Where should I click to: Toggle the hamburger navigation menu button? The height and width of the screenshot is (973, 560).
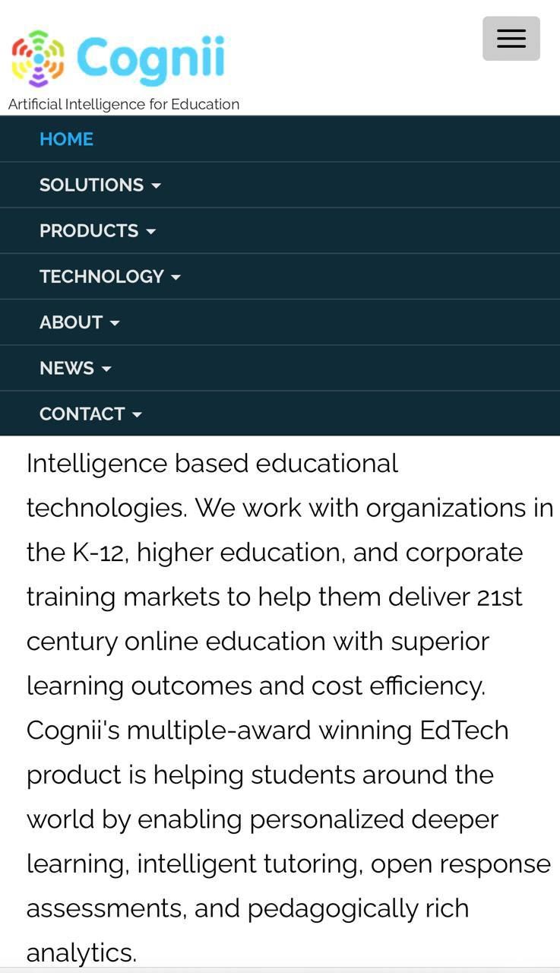(x=511, y=39)
